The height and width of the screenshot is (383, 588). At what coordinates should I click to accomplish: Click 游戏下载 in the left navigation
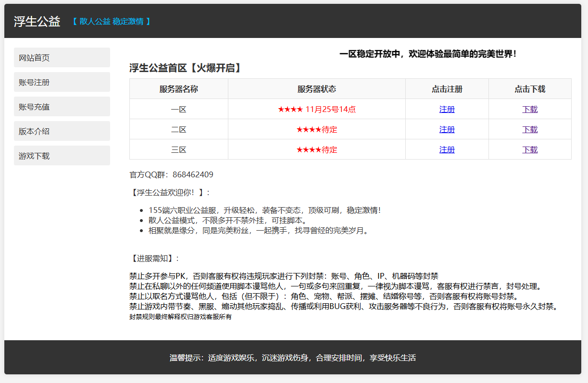(x=62, y=156)
